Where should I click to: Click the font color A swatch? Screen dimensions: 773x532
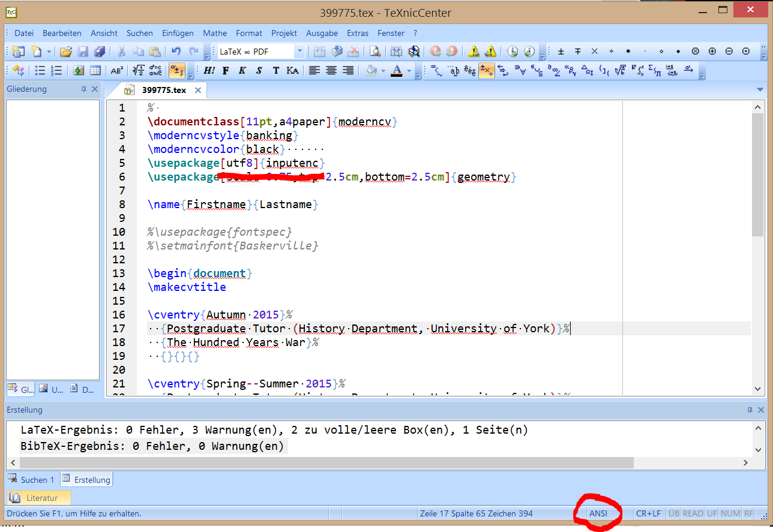click(x=397, y=71)
